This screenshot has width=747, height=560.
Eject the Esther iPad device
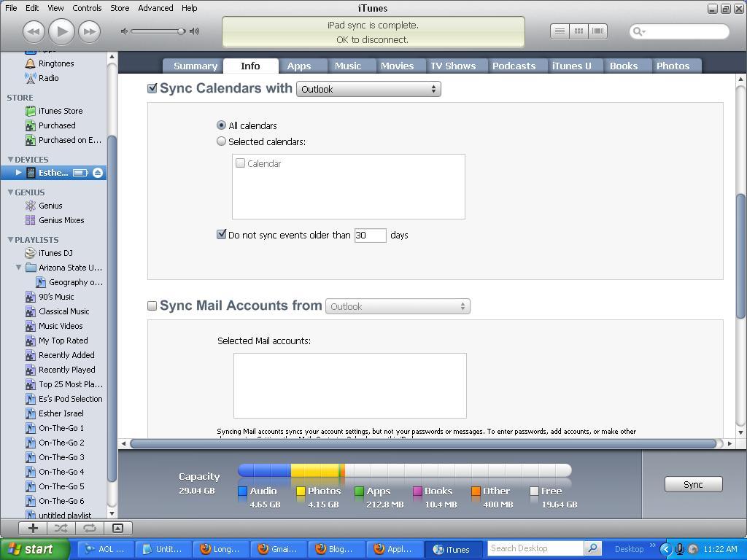point(97,173)
